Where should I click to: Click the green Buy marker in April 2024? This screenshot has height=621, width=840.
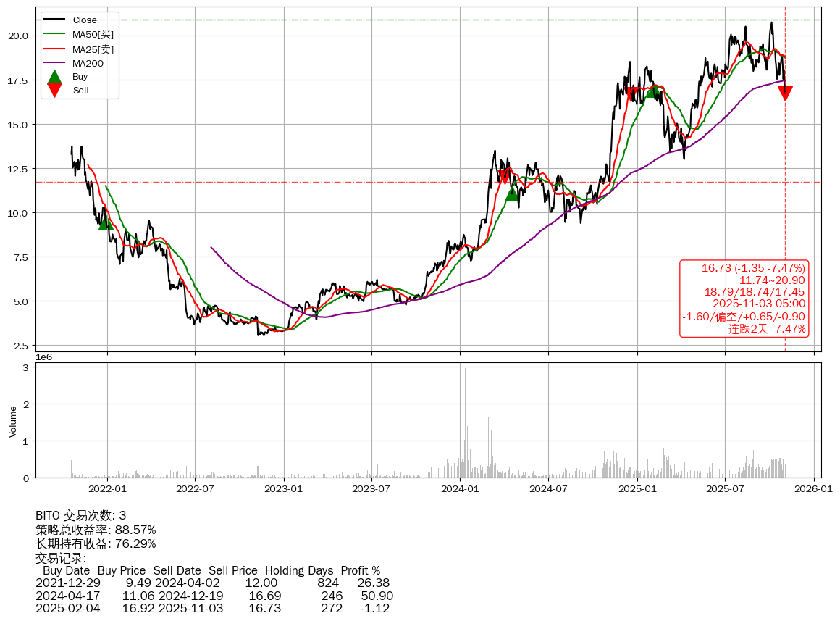pos(512,194)
